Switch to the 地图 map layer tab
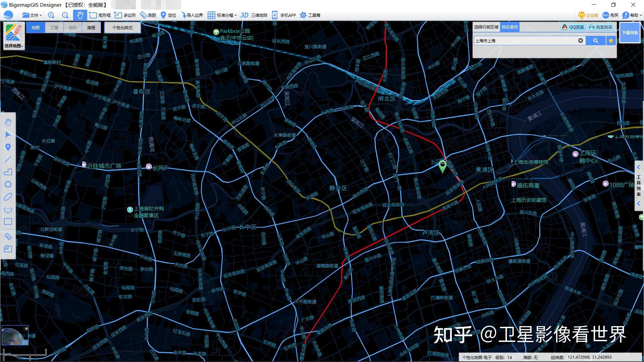 [36, 27]
